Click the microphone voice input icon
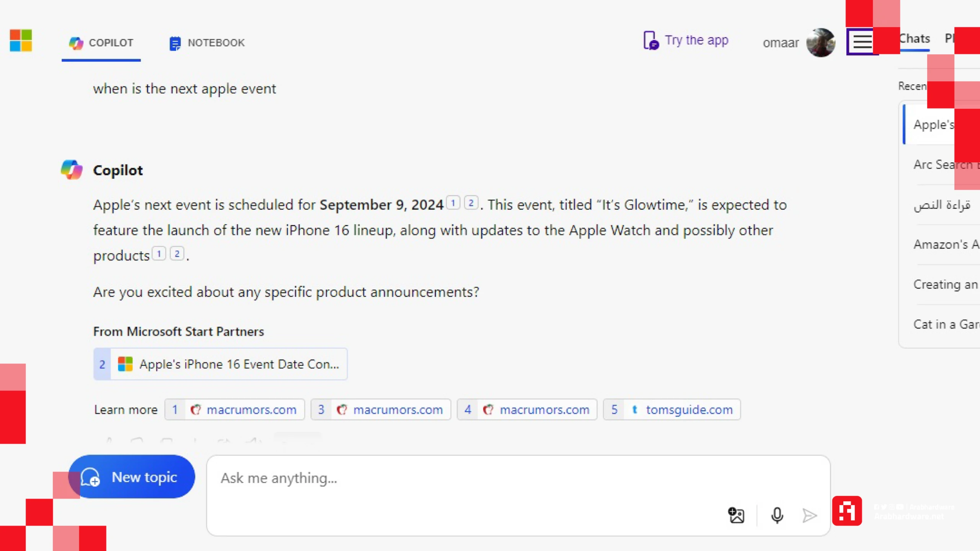The height and width of the screenshot is (551, 980). [x=777, y=515]
